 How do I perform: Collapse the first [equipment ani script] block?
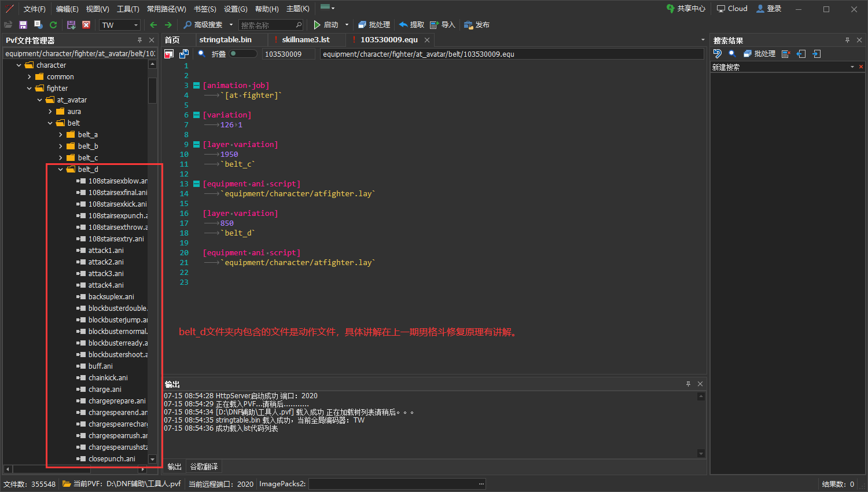[196, 183]
